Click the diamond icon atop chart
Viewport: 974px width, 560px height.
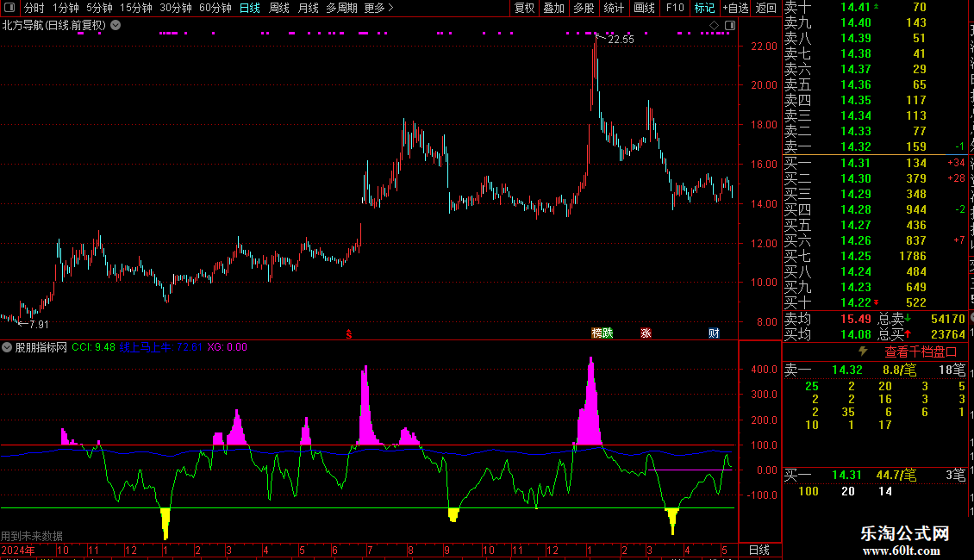point(715,26)
